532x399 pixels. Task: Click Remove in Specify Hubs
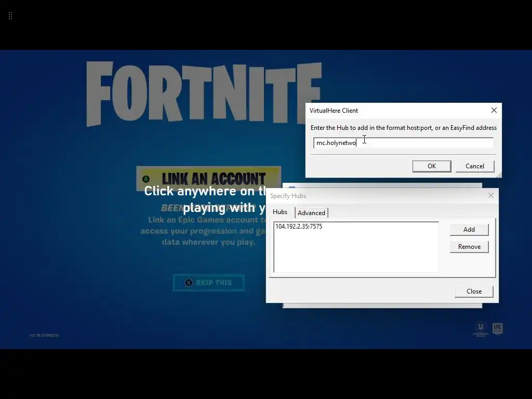point(469,247)
